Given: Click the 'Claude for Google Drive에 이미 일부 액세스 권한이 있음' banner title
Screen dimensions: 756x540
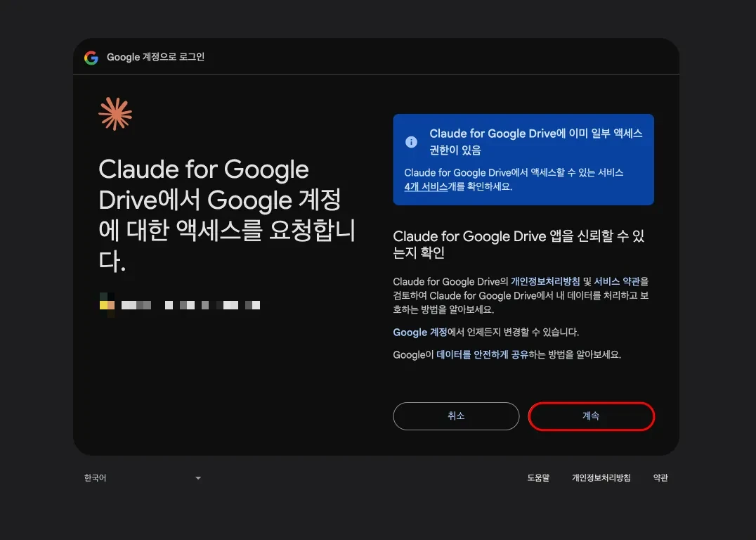Looking at the screenshot, I should point(535,141).
